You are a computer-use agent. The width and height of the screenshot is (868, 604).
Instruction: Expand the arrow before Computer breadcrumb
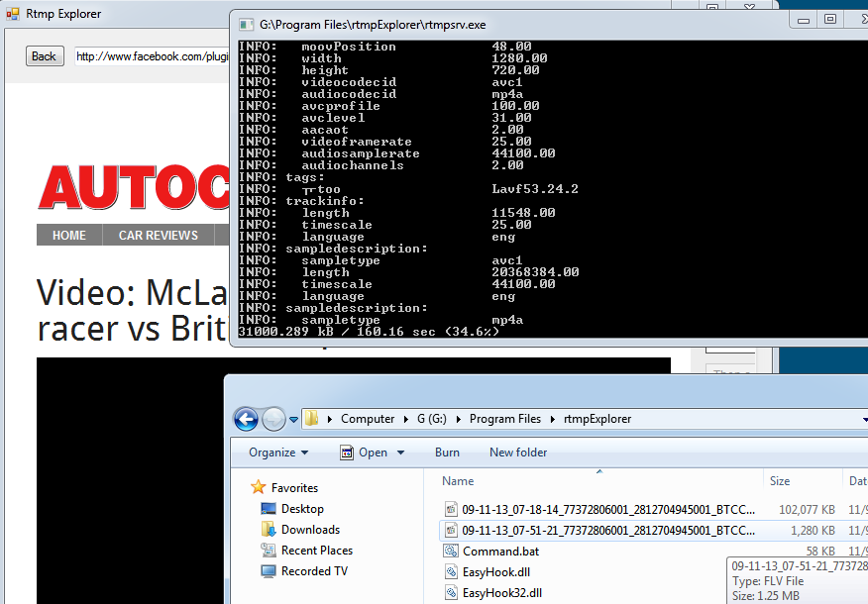tap(329, 419)
